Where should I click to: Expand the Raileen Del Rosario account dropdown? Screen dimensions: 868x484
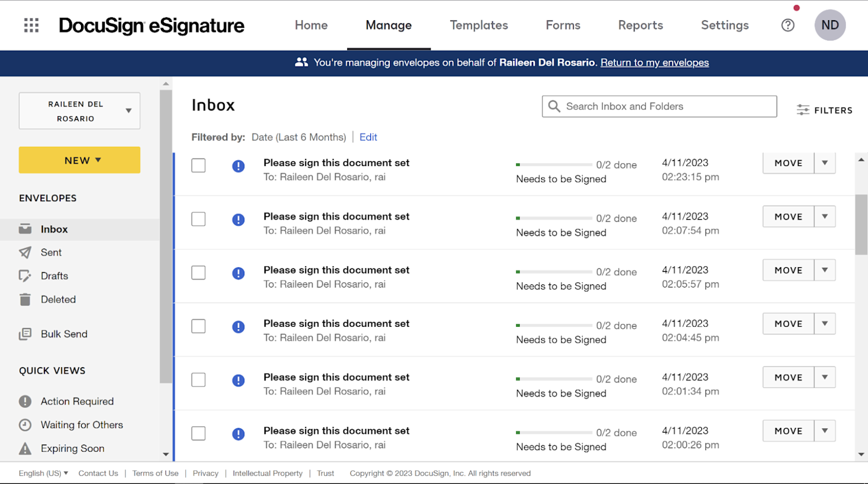[x=128, y=110]
